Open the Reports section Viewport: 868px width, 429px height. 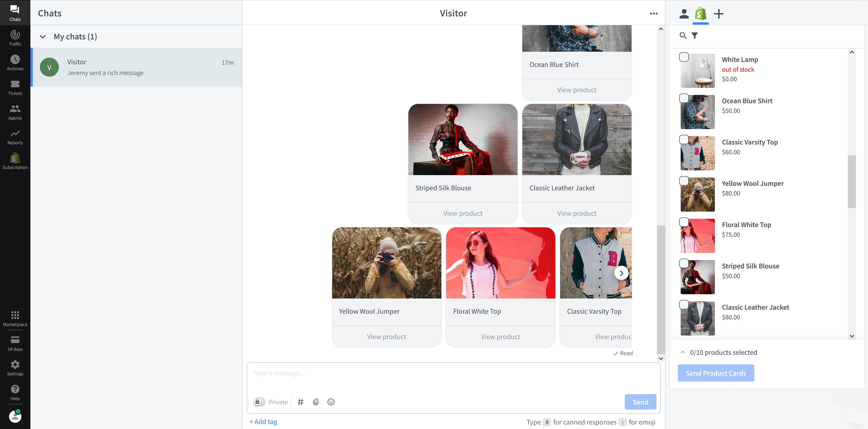coord(15,137)
